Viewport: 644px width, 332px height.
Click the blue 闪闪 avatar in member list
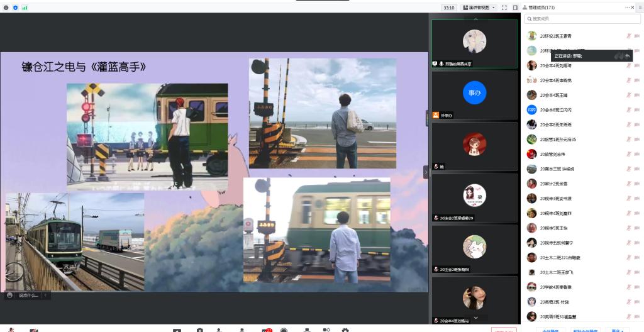(x=531, y=109)
